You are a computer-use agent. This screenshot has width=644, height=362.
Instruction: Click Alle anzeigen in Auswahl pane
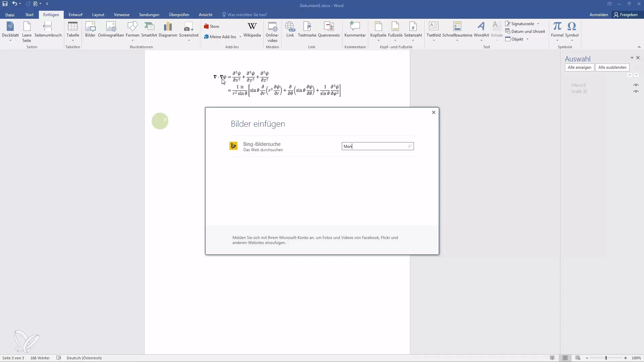click(x=579, y=67)
